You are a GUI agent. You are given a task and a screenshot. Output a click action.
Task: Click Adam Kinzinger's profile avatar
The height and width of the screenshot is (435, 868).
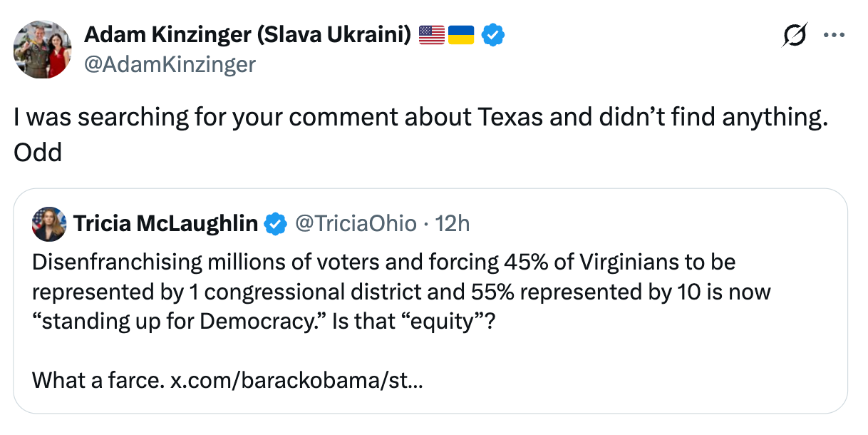click(x=42, y=50)
